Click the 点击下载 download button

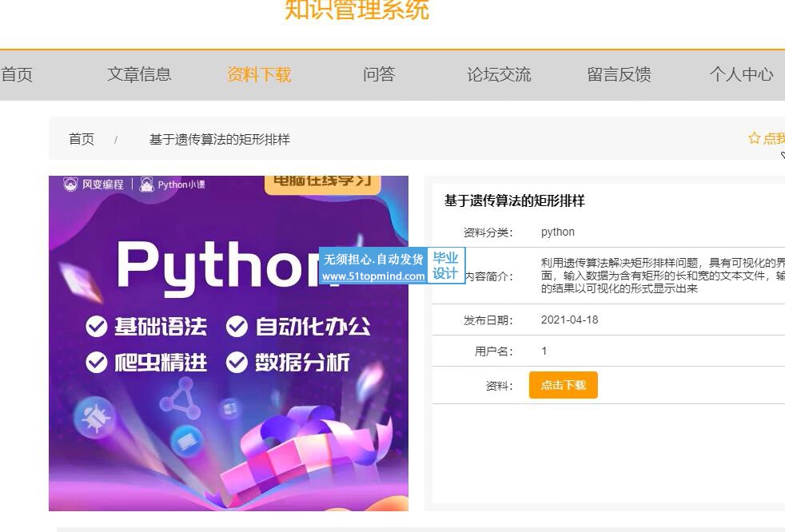pos(564,385)
